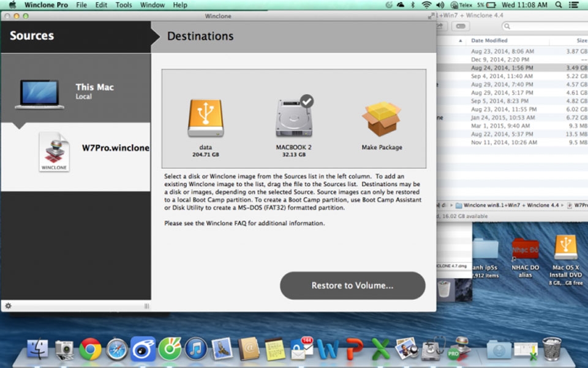
Task: Open the Apple menu
Action: (x=12, y=5)
